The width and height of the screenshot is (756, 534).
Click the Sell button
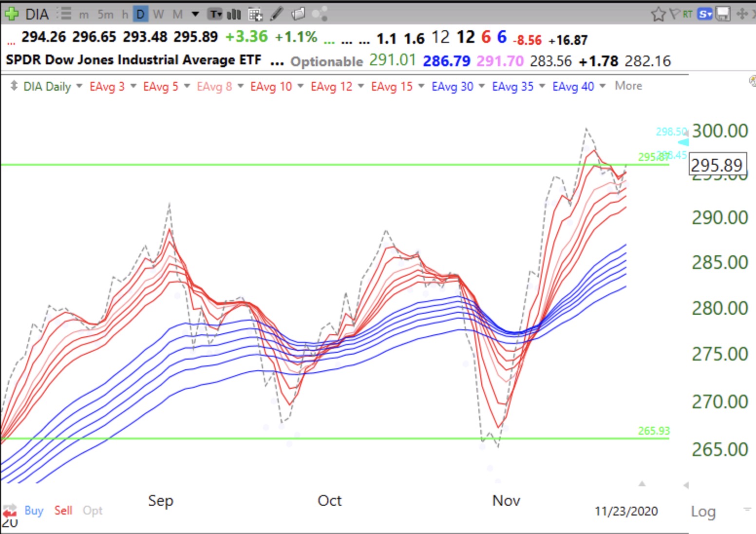tap(63, 510)
